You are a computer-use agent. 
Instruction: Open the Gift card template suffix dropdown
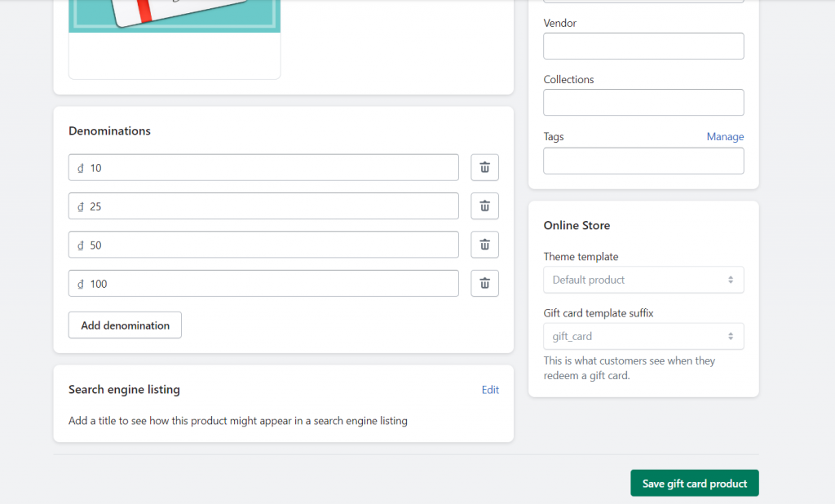click(x=643, y=336)
